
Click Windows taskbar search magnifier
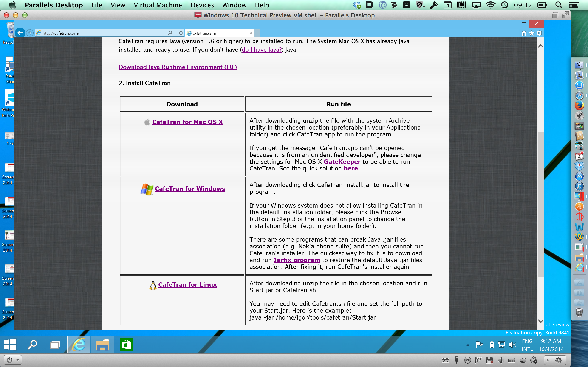point(32,345)
